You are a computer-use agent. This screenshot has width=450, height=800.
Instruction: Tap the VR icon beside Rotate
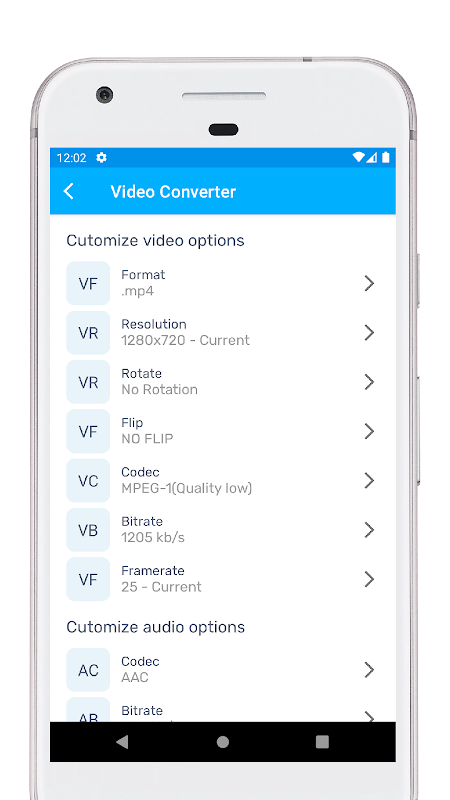pyautogui.click(x=88, y=382)
